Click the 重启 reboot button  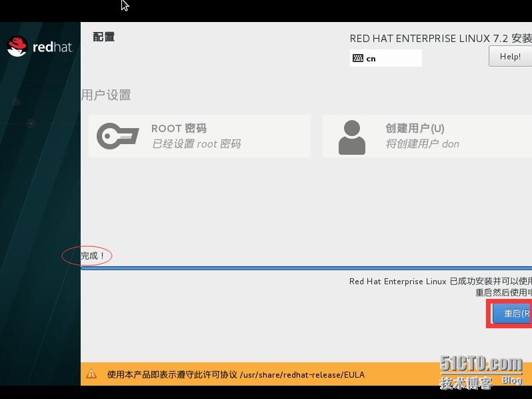(x=511, y=313)
